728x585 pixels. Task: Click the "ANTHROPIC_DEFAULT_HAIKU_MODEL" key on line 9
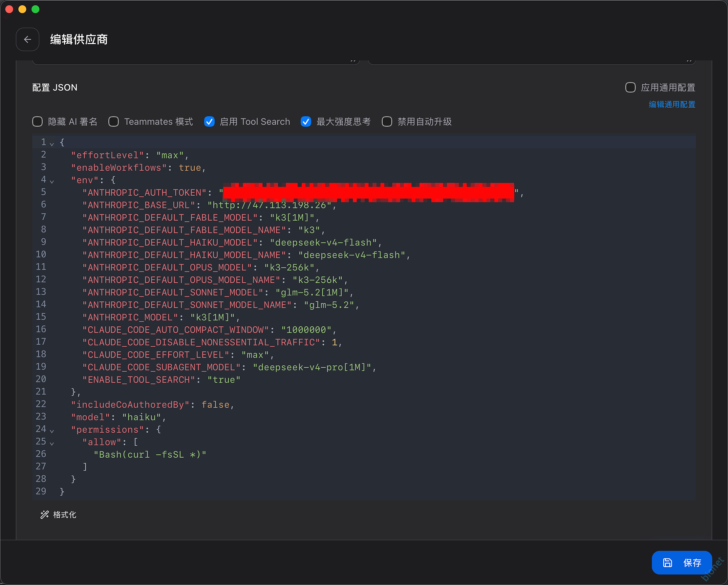coord(170,243)
